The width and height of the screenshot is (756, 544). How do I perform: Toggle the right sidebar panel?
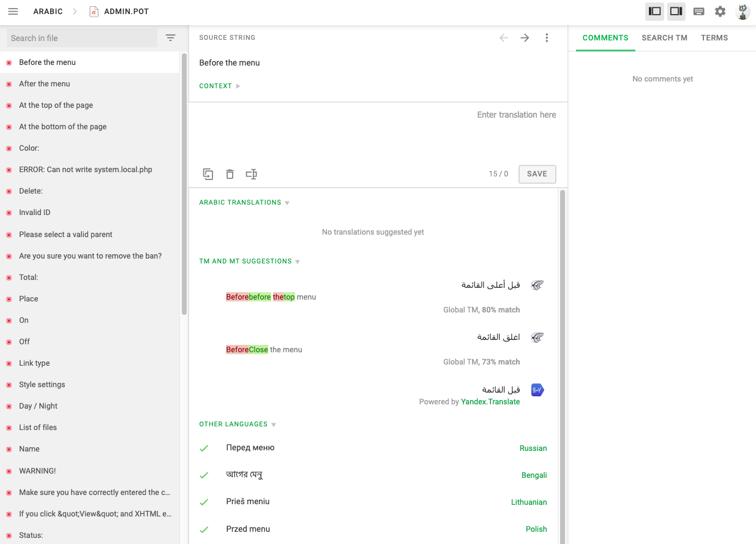(x=676, y=12)
